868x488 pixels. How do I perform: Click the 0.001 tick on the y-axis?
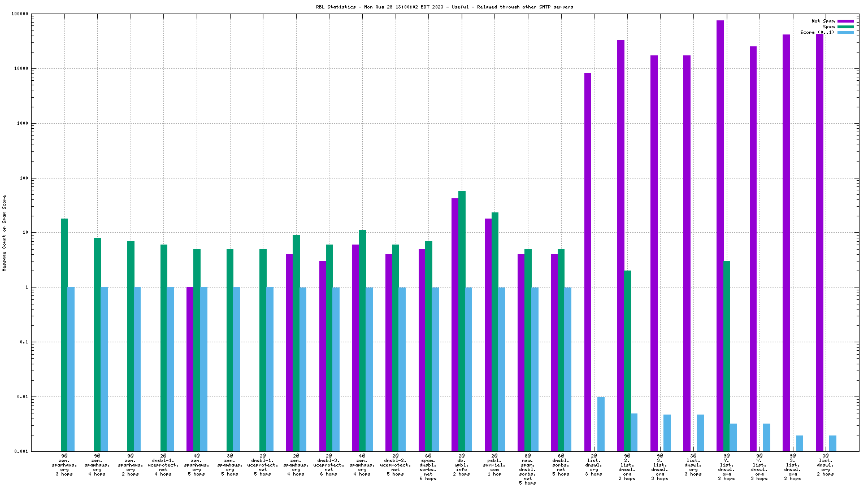click(23, 451)
